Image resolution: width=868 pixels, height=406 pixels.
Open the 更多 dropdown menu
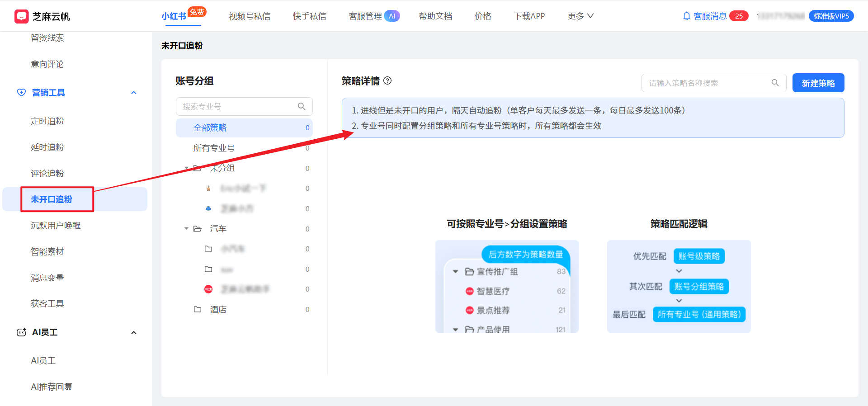click(580, 16)
